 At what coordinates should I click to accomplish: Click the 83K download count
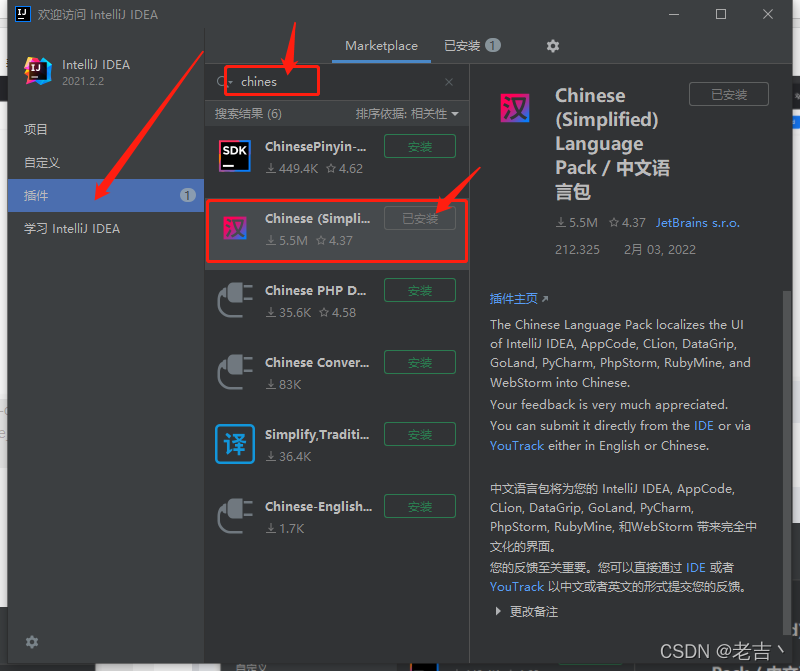[x=284, y=384]
